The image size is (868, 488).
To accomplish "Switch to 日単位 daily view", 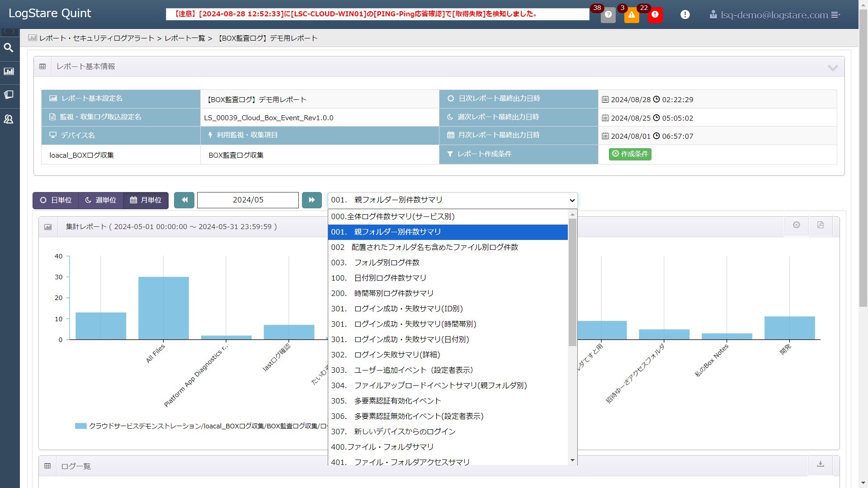I will pos(56,200).
